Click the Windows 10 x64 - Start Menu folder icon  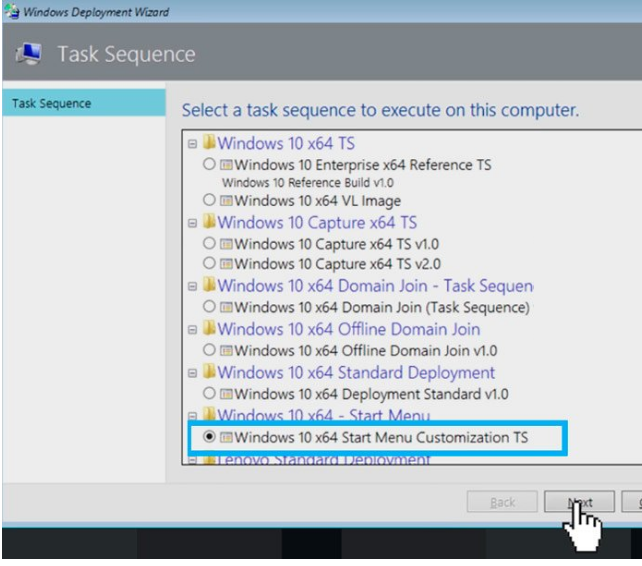pyautogui.click(x=209, y=414)
